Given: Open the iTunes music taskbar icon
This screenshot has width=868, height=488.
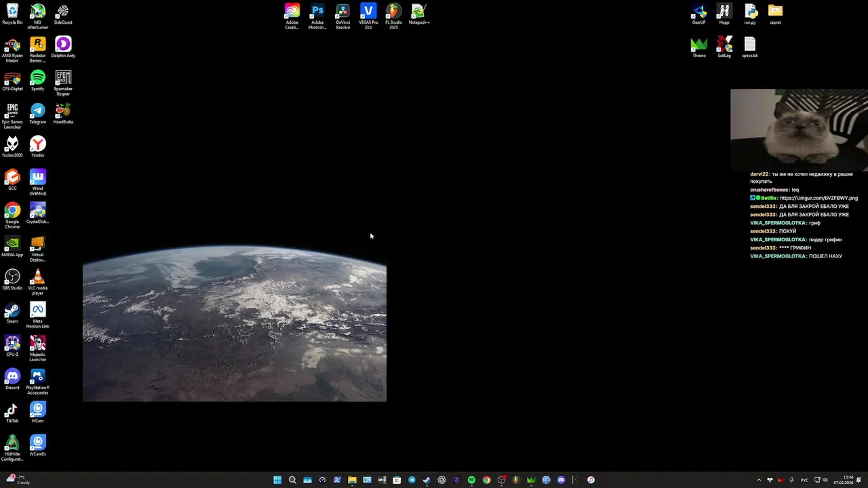Looking at the screenshot, I should click(x=591, y=480).
